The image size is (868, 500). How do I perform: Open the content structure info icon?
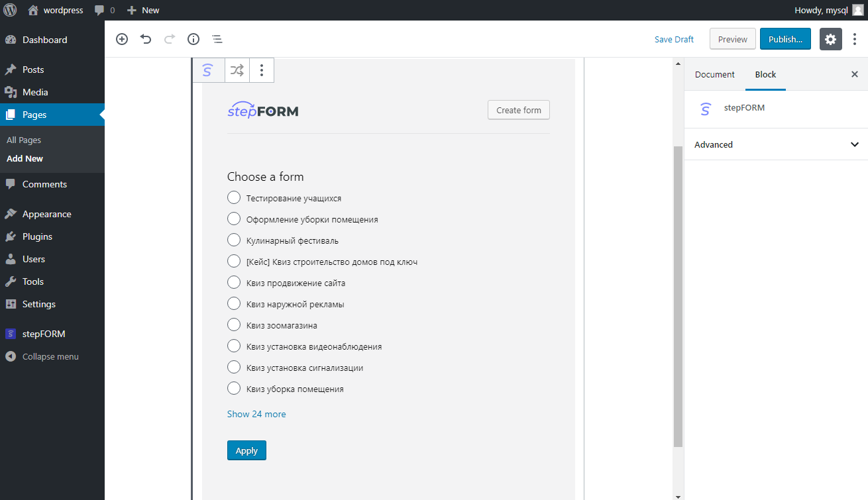tap(193, 39)
